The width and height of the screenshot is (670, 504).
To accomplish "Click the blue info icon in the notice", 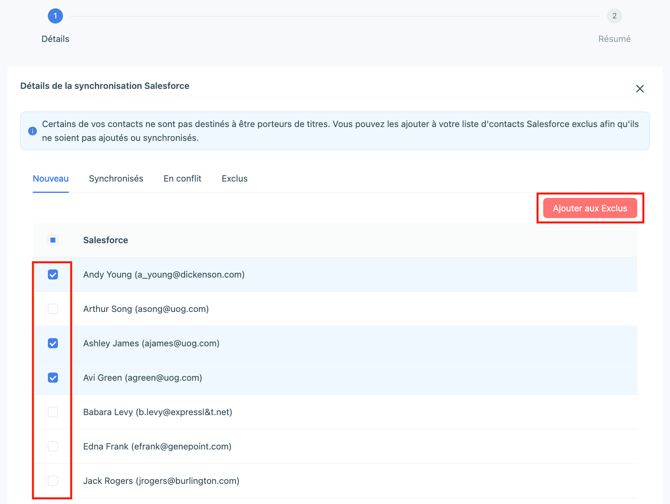I will (x=32, y=131).
